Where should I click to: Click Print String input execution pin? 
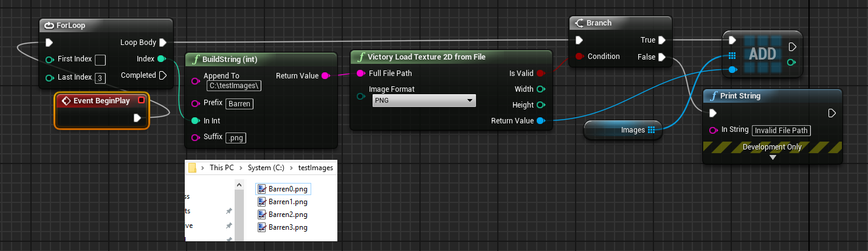point(713,113)
